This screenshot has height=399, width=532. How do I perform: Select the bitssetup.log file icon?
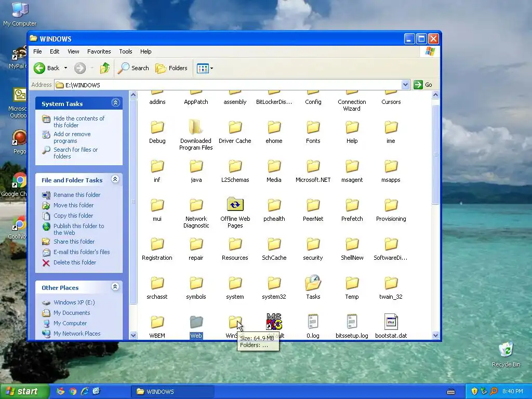(x=352, y=322)
